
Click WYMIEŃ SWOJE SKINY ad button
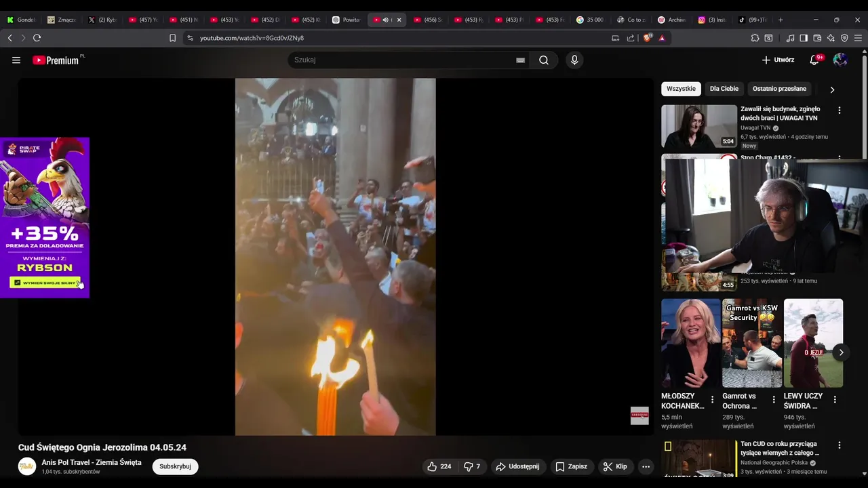coord(45,283)
